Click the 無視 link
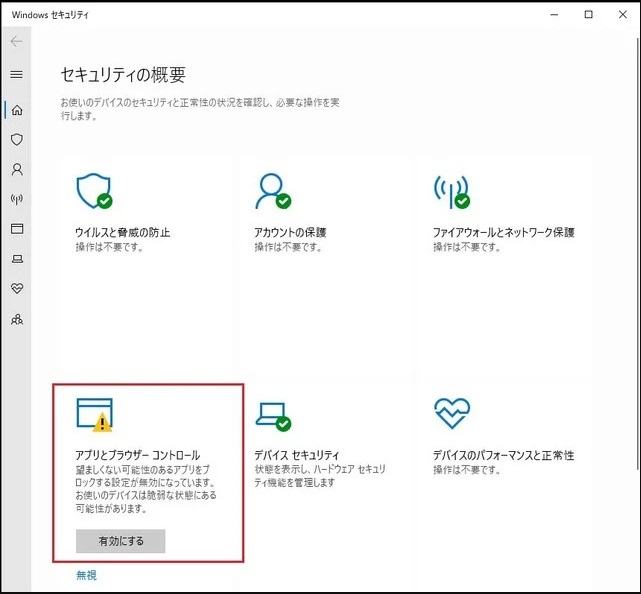641x594 pixels. (x=86, y=575)
